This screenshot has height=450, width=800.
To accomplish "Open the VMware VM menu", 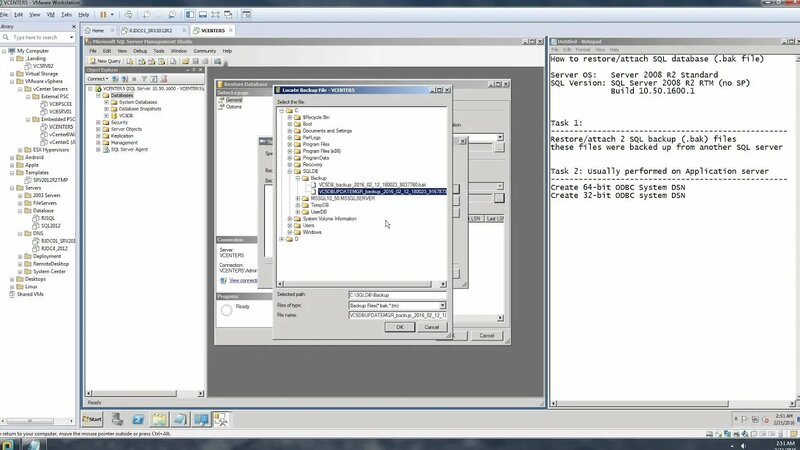I will pos(51,15).
